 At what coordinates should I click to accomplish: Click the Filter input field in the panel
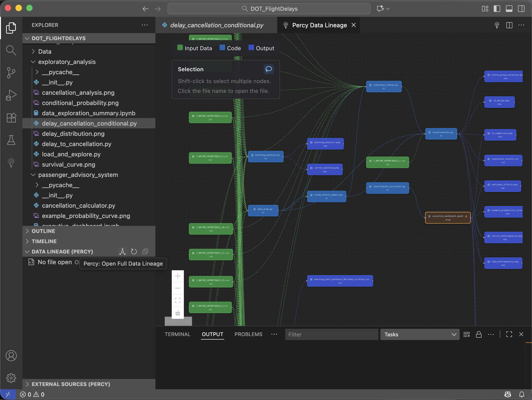pos(331,334)
